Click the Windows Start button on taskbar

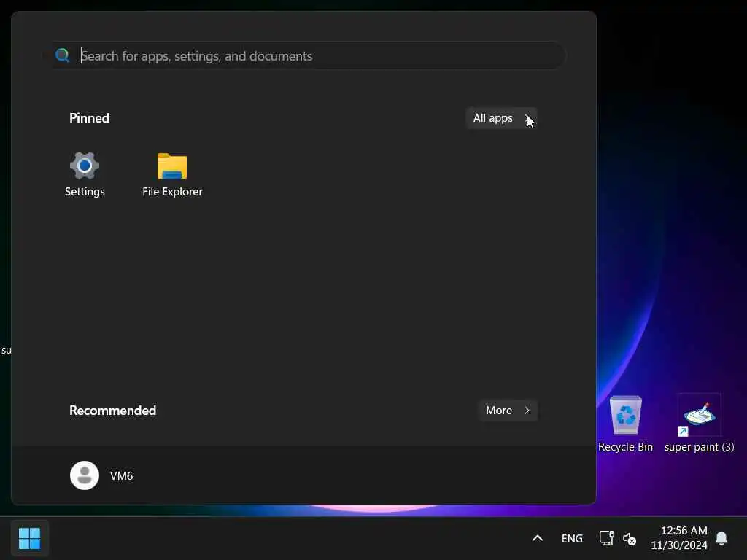click(x=29, y=539)
